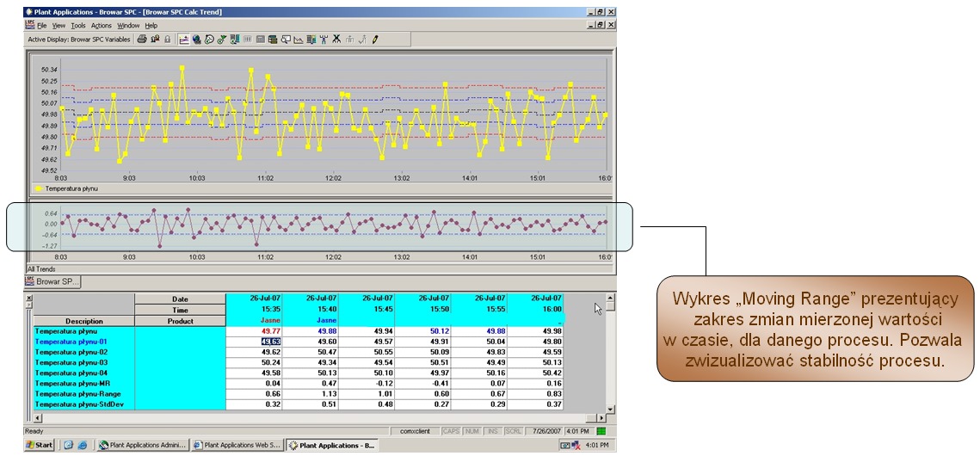Click the black X scissors toolbar icon
The image size is (980, 456).
click(x=337, y=39)
